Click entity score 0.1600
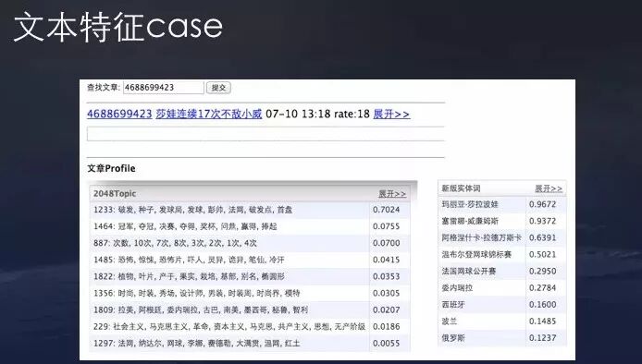The width and height of the screenshot is (642, 364). (x=542, y=305)
